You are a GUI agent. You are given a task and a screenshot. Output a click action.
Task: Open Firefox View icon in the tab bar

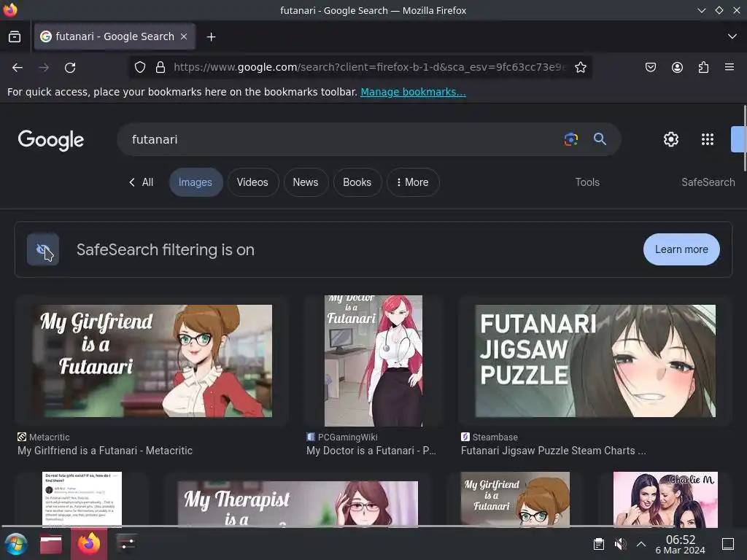click(x=15, y=36)
